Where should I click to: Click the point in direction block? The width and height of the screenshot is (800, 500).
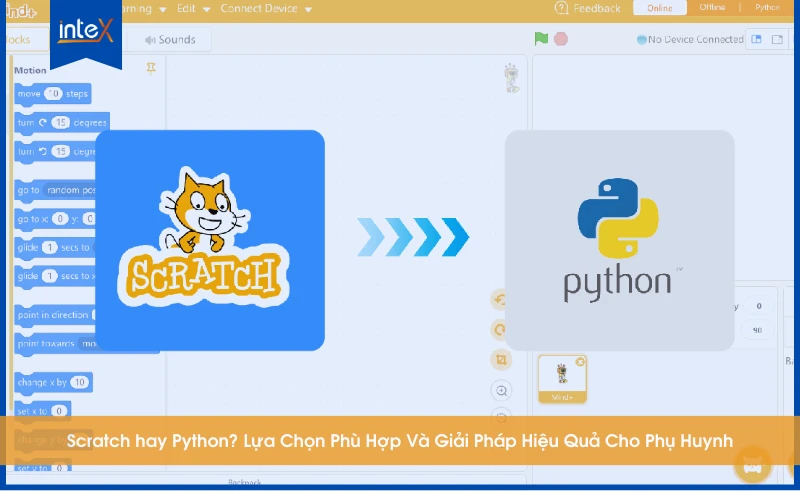tap(55, 315)
